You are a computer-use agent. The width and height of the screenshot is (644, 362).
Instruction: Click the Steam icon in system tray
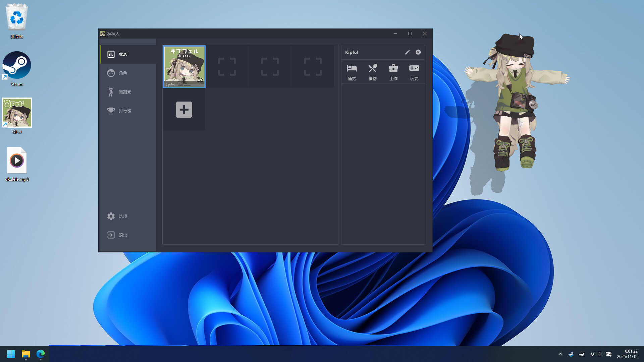[x=571, y=354]
